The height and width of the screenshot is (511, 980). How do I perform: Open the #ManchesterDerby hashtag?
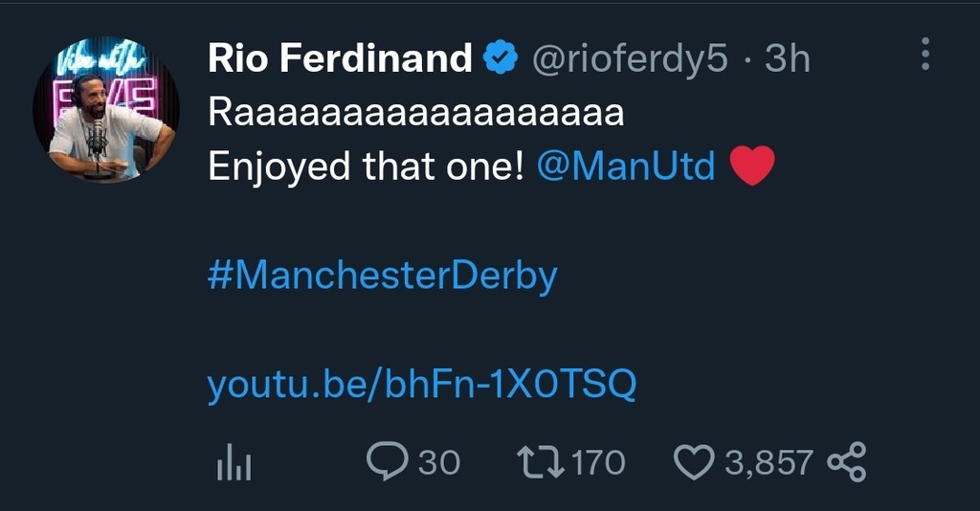point(382,276)
